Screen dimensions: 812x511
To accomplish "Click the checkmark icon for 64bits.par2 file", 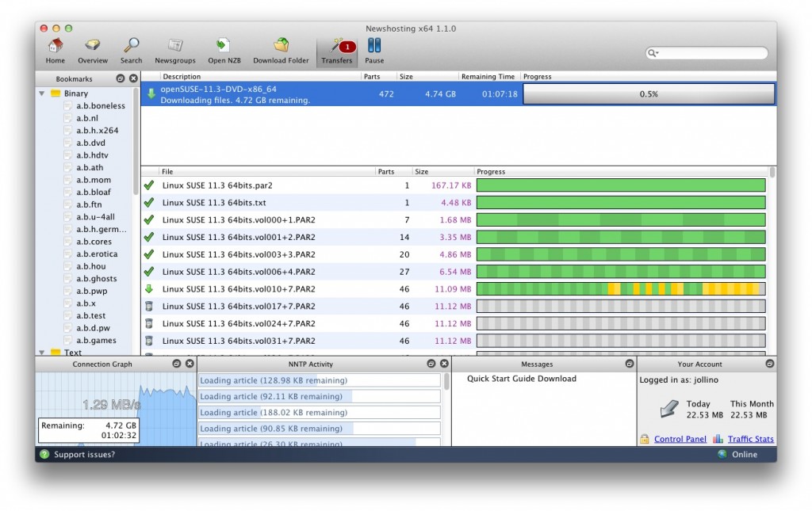I will (x=149, y=185).
